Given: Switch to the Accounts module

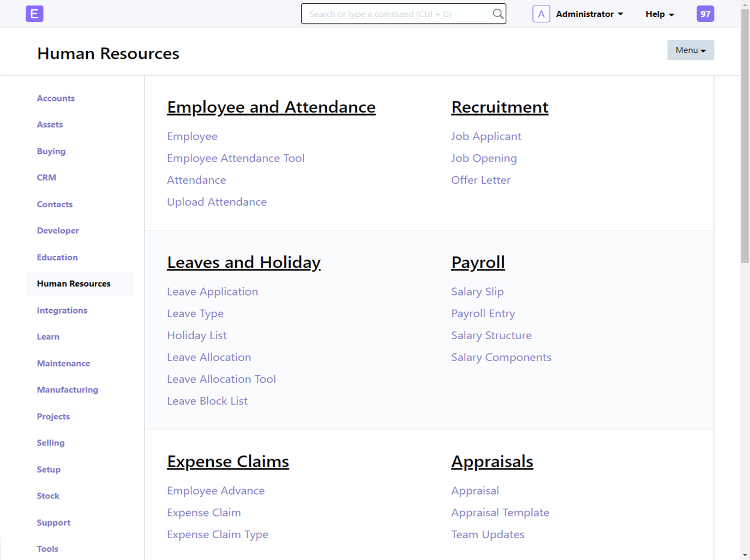Looking at the screenshot, I should click(56, 98).
